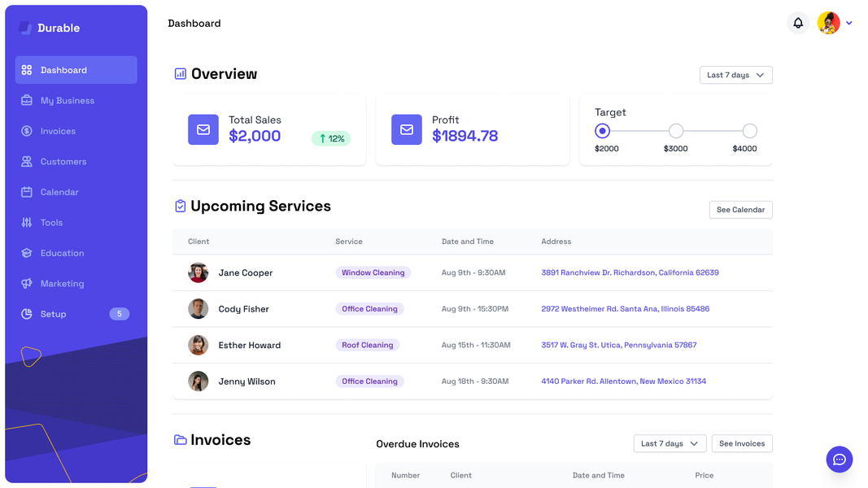Select the $2000 target radio button

(602, 131)
